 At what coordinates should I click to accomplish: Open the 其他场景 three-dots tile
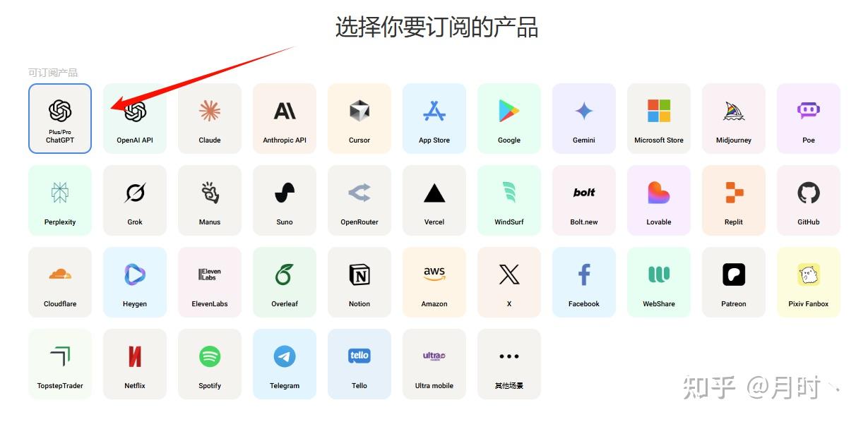(x=509, y=363)
